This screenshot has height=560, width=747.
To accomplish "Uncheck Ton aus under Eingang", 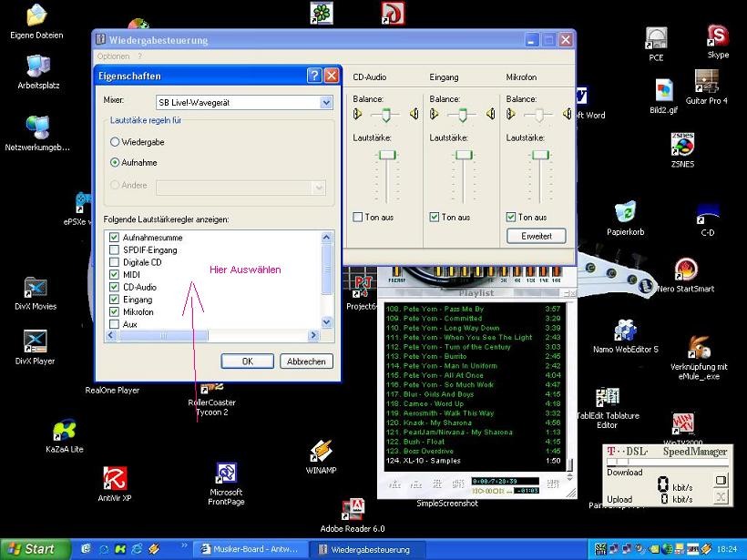I will (434, 217).
